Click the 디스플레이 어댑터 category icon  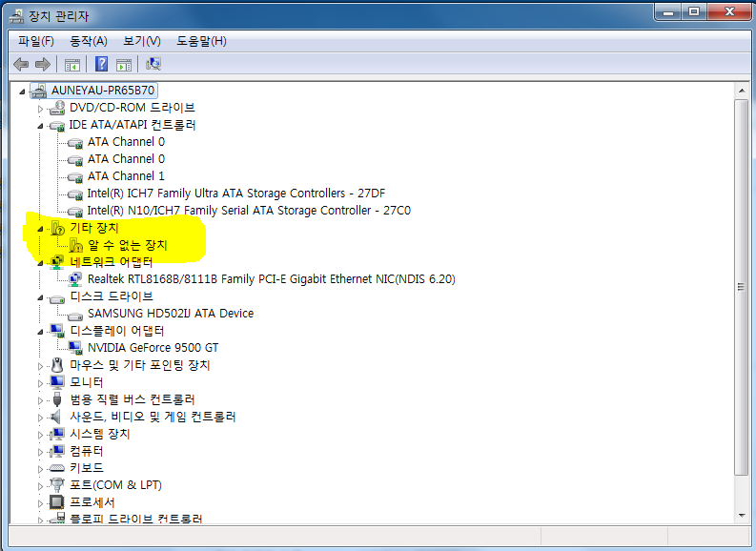click(x=57, y=331)
